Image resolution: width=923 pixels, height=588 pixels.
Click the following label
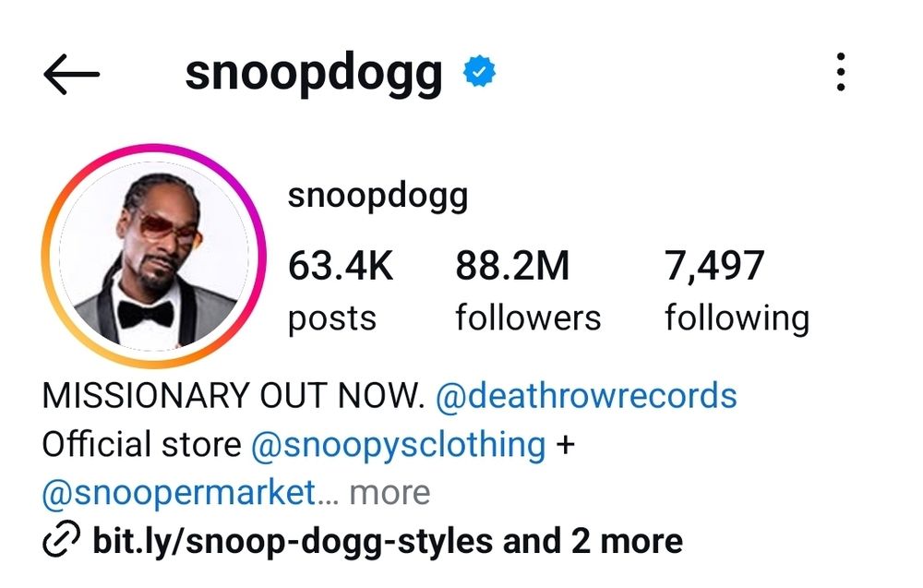(737, 318)
